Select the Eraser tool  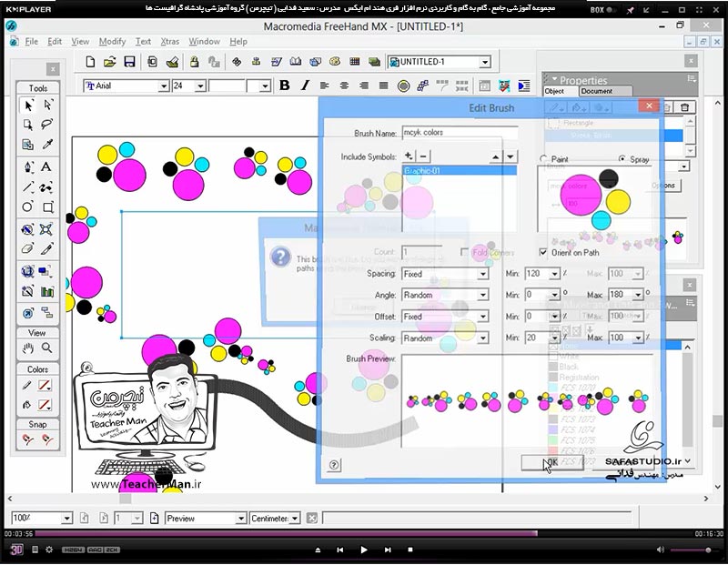click(28, 249)
